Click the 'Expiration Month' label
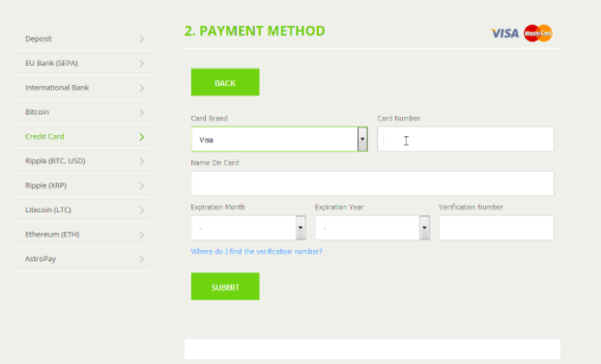The height and width of the screenshot is (364, 601). [x=218, y=208]
